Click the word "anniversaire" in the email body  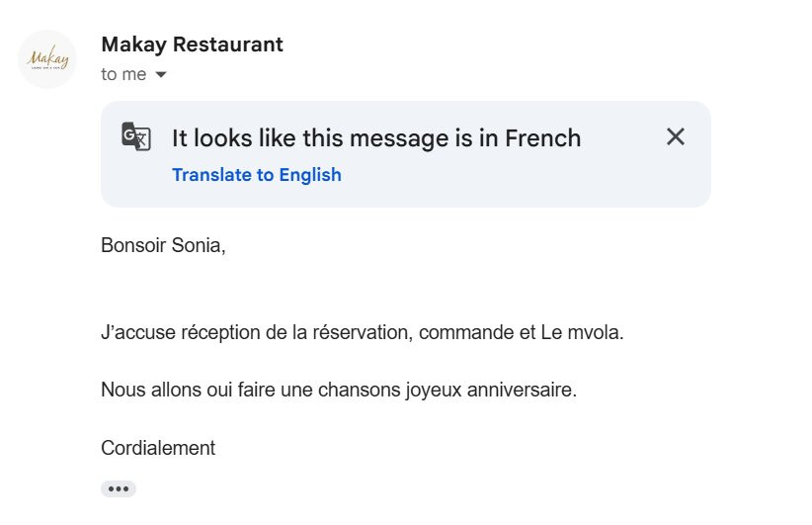522,390
